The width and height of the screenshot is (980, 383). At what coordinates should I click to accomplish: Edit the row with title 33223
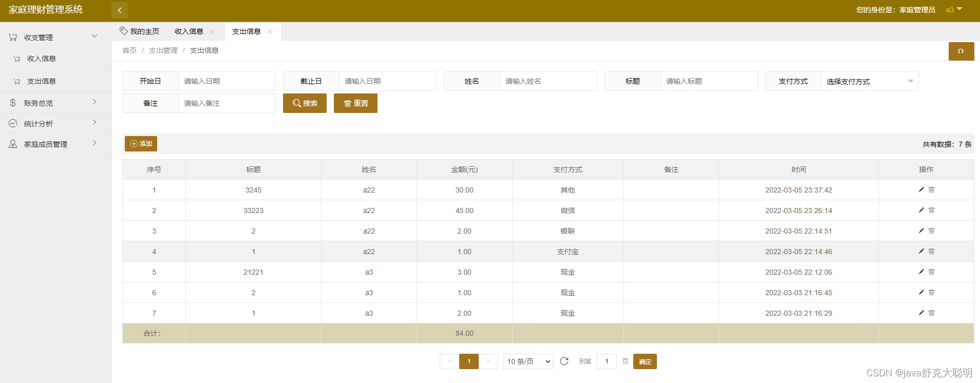coord(921,210)
